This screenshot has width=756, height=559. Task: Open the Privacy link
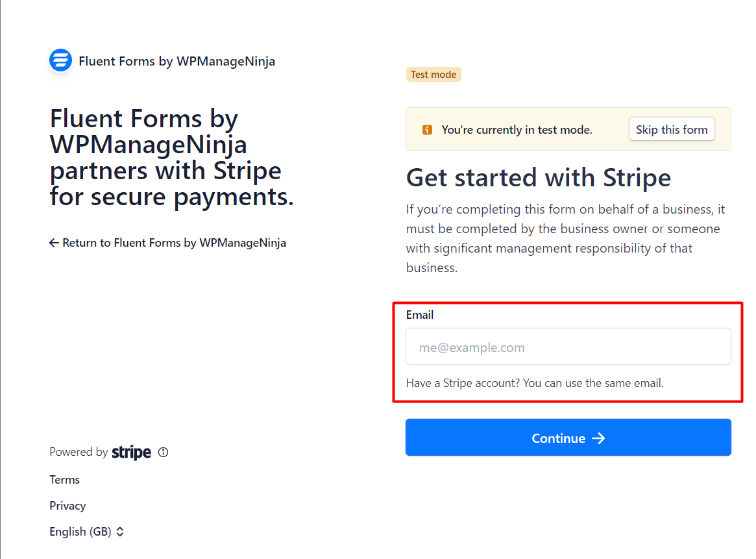[x=67, y=506]
